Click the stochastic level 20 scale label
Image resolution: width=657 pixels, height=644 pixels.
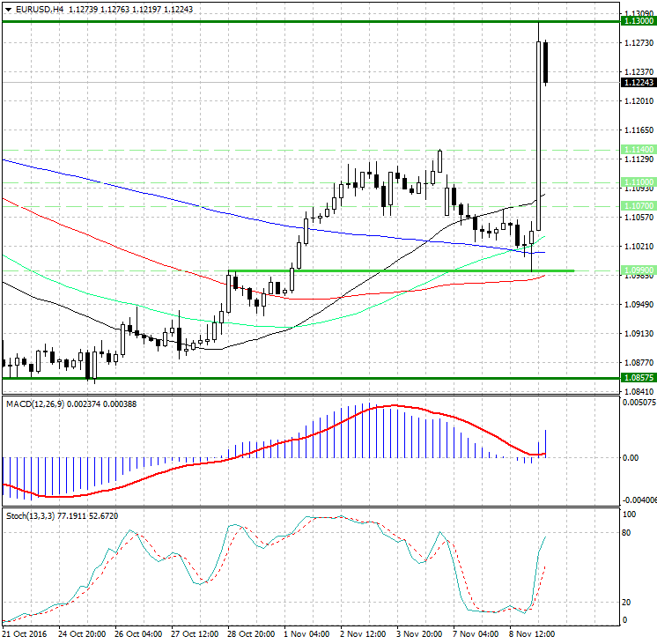[x=626, y=603]
